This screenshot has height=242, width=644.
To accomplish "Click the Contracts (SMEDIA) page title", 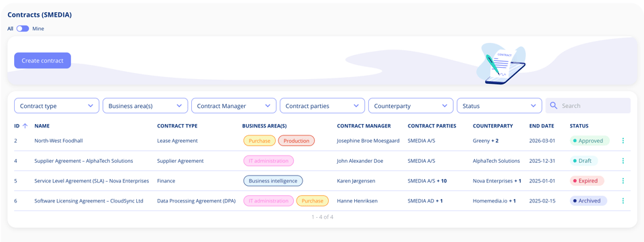I will click(x=40, y=15).
